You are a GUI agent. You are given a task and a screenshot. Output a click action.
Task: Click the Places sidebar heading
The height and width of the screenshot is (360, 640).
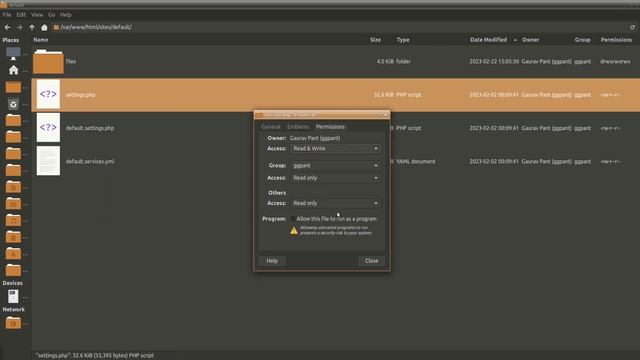tap(11, 40)
